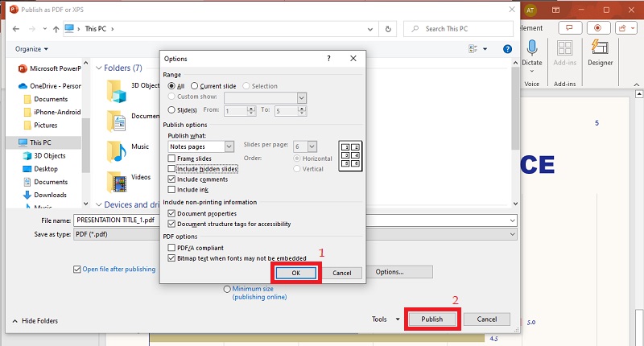The image size is (644, 346).
Task: Select Microsoft PowerPoint in navigation pane
Action: point(49,68)
